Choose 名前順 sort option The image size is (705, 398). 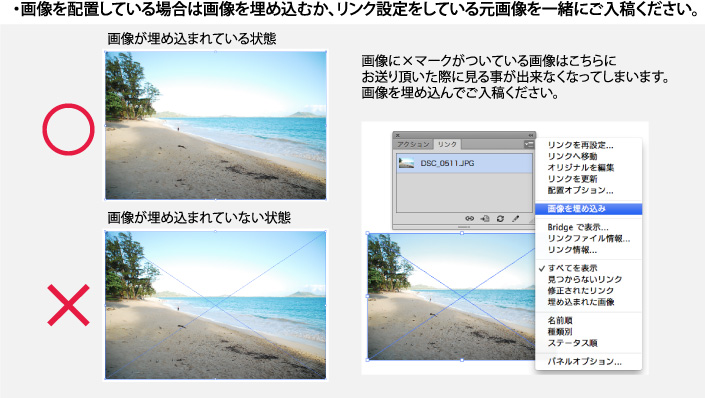(559, 320)
